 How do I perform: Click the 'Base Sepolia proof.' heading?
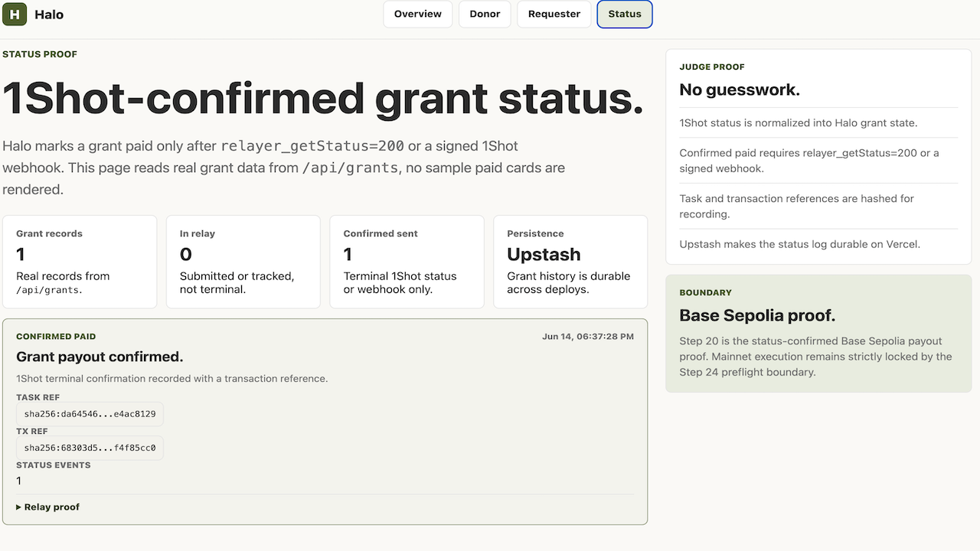click(x=757, y=315)
